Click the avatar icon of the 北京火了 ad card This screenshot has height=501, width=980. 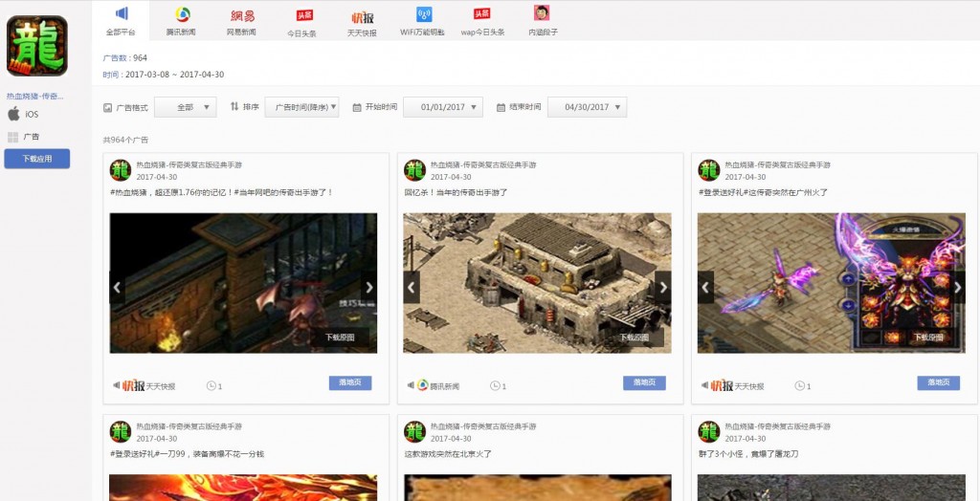[414, 431]
